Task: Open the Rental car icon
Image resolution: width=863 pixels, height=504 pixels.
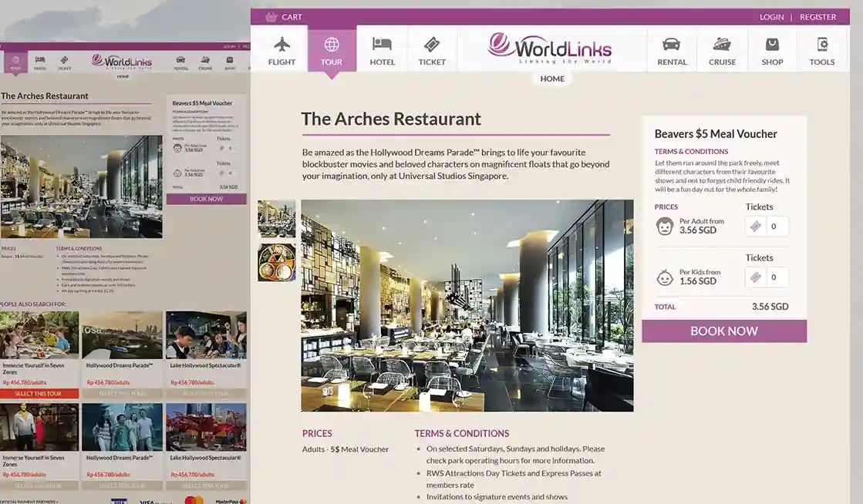Action: coord(672,44)
